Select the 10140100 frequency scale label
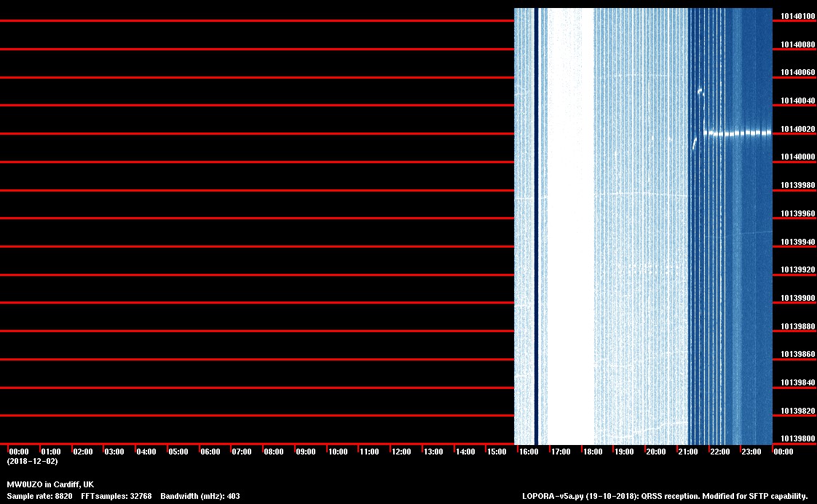The image size is (817, 504). pyautogui.click(x=797, y=16)
